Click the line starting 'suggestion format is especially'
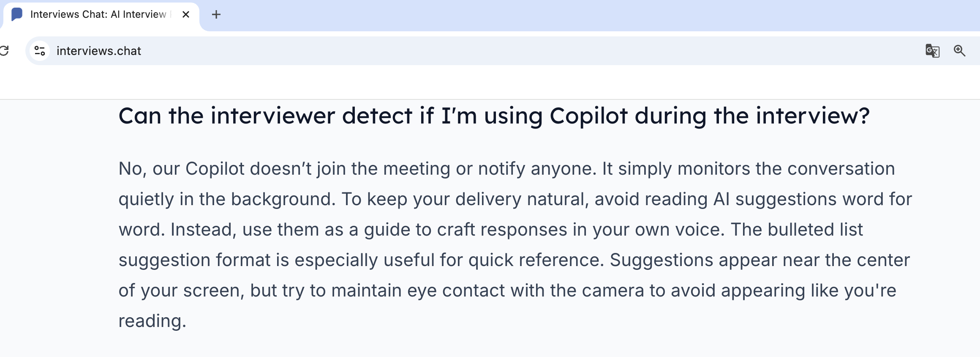 click(514, 260)
